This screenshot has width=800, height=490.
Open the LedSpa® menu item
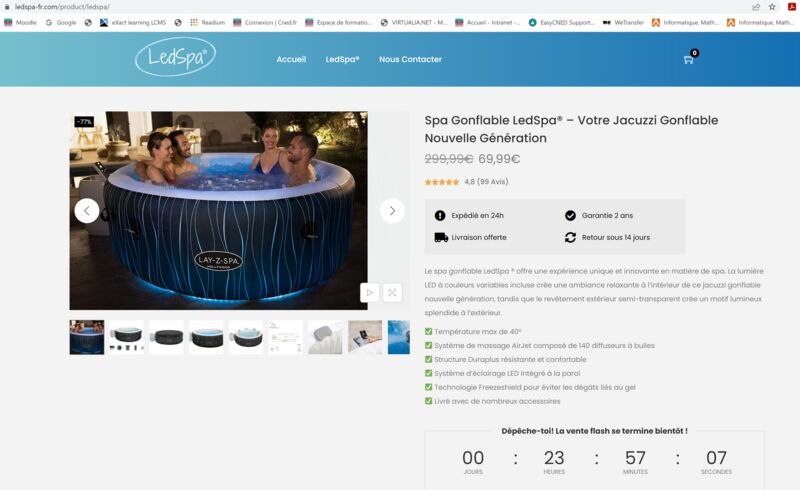[x=342, y=59]
